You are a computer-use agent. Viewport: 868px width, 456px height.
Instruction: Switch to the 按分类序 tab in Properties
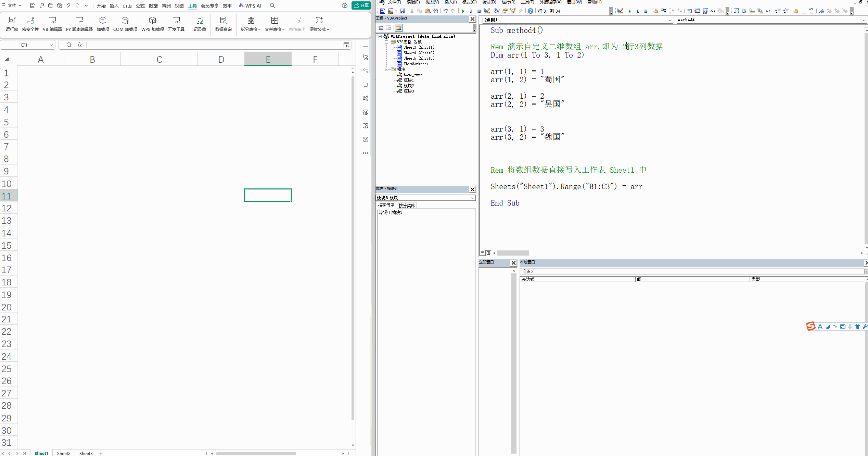(x=407, y=205)
